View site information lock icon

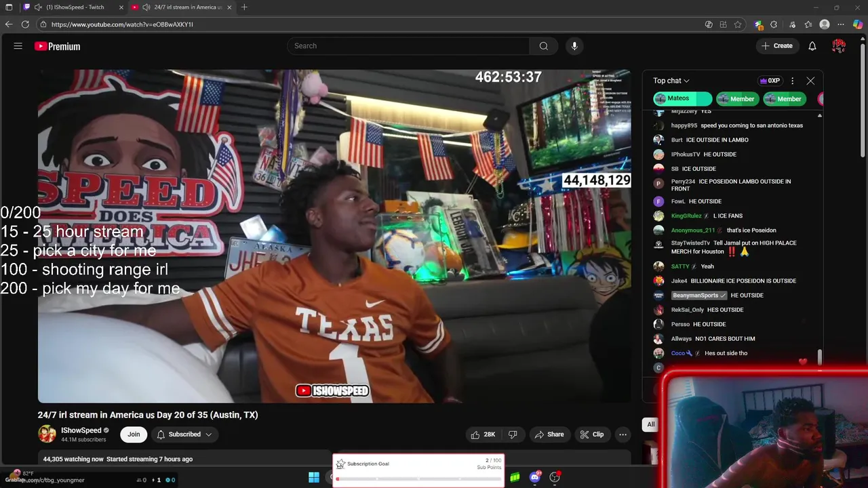point(43,24)
